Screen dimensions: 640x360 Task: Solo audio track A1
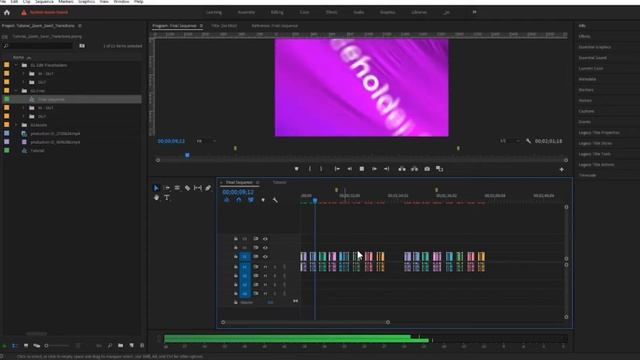click(275, 267)
